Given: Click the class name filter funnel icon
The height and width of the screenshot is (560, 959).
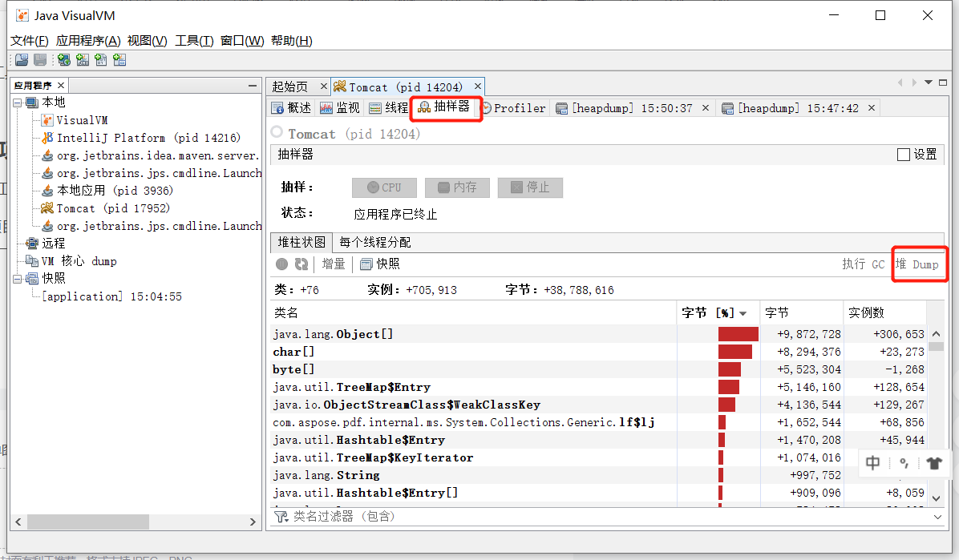Looking at the screenshot, I should 280,518.
